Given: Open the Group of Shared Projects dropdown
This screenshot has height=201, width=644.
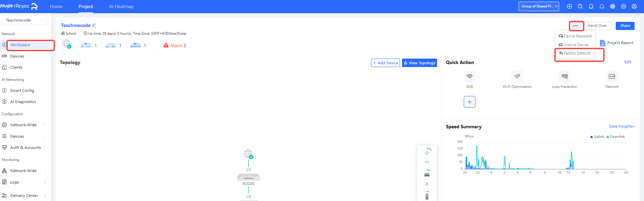Looking at the screenshot, I should coord(539,6).
